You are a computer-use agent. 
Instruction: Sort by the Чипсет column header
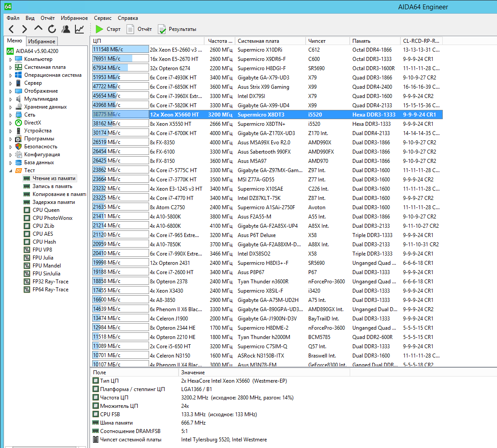[x=328, y=41]
